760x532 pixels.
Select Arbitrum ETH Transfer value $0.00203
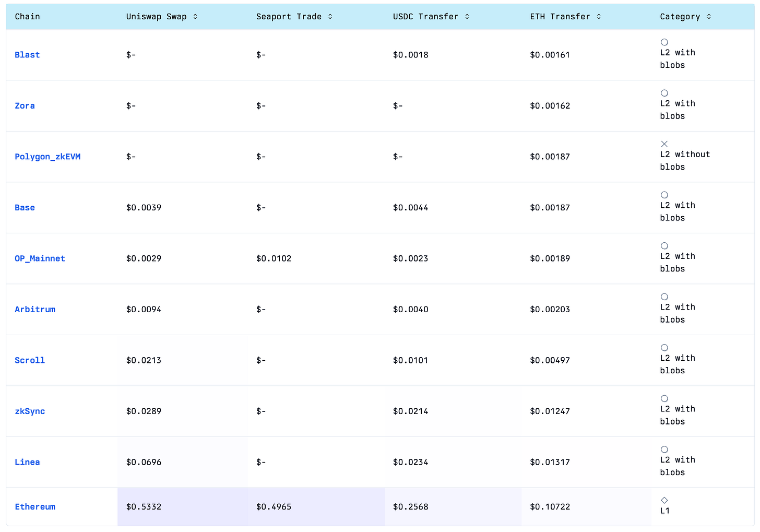[550, 309]
